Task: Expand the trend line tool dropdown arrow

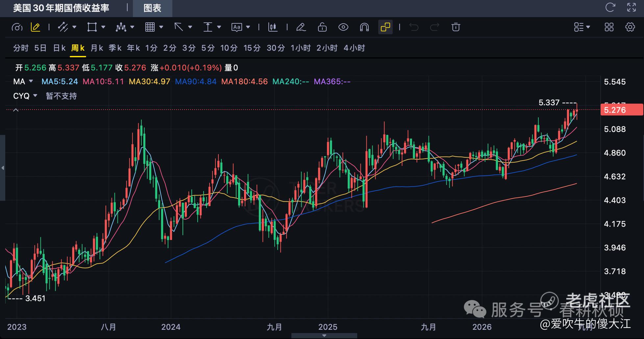Action: click(x=74, y=27)
